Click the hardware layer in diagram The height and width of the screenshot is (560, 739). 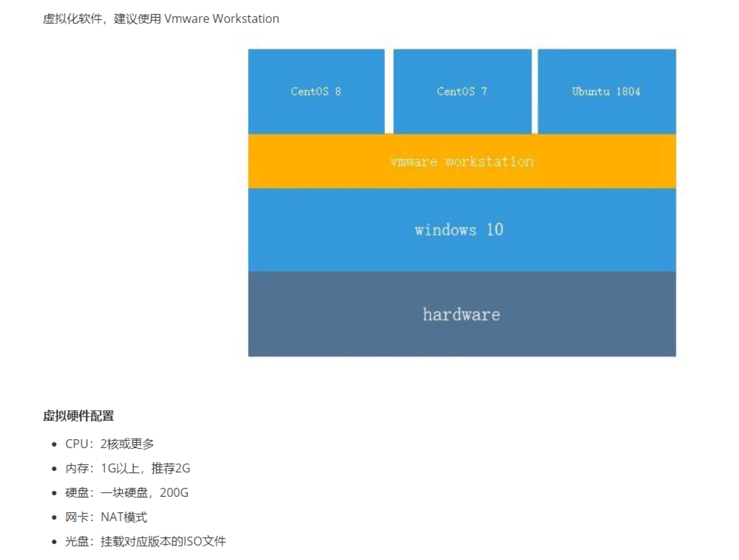click(x=462, y=314)
